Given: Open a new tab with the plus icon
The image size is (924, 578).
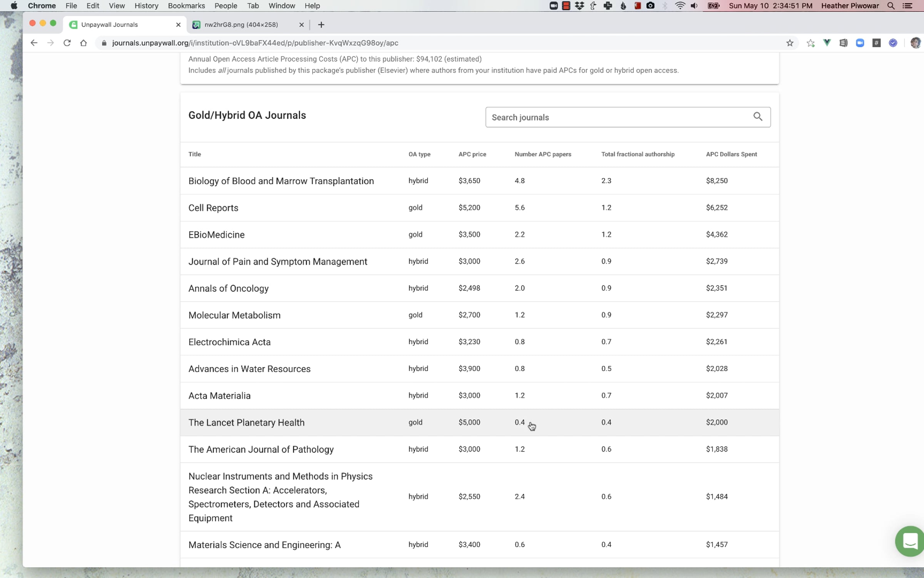Looking at the screenshot, I should (321, 25).
